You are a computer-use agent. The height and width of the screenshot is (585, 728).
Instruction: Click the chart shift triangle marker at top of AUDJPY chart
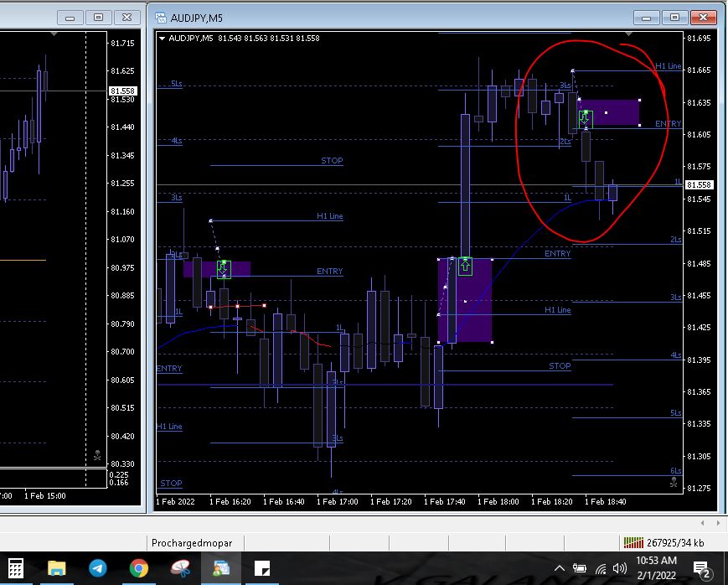tap(628, 34)
